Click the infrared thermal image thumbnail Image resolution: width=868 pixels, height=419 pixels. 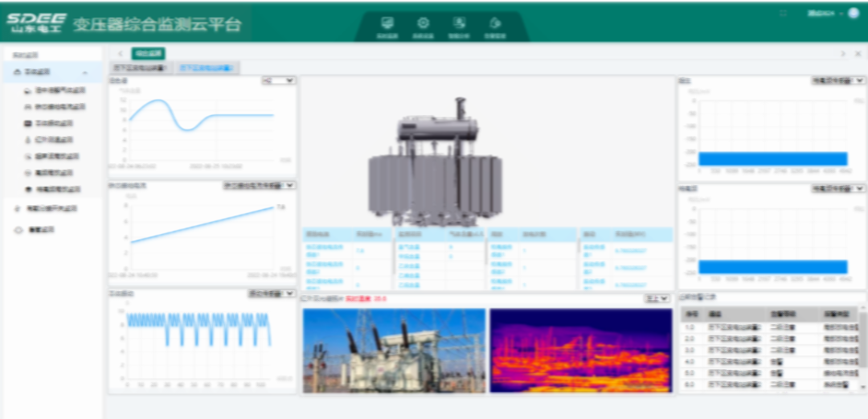pos(580,350)
